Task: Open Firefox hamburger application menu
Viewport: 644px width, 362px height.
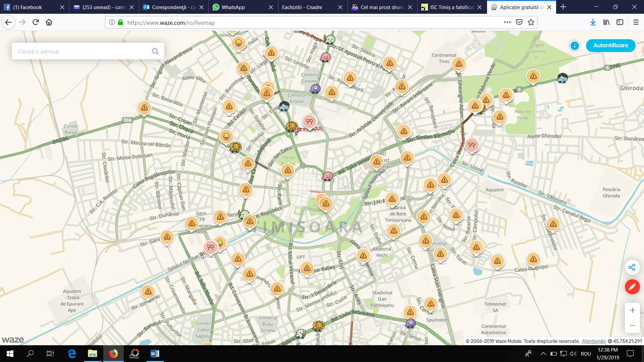Action: [x=636, y=22]
